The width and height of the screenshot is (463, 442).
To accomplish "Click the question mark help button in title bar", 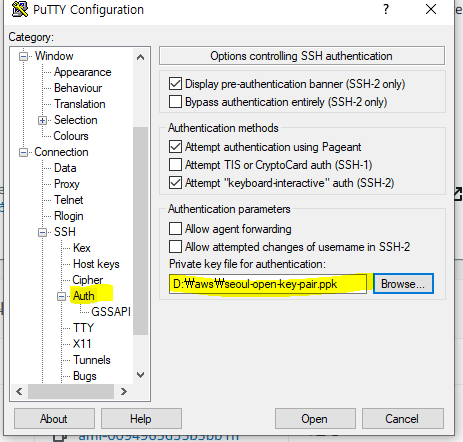I will coord(386,9).
